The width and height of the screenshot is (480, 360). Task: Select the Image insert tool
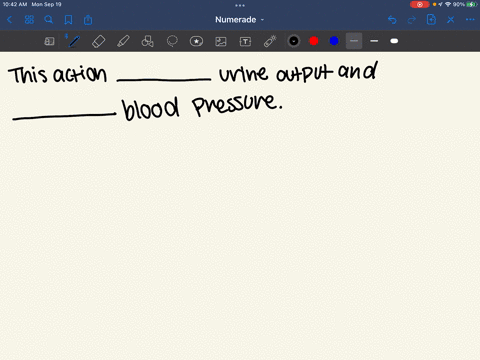221,41
